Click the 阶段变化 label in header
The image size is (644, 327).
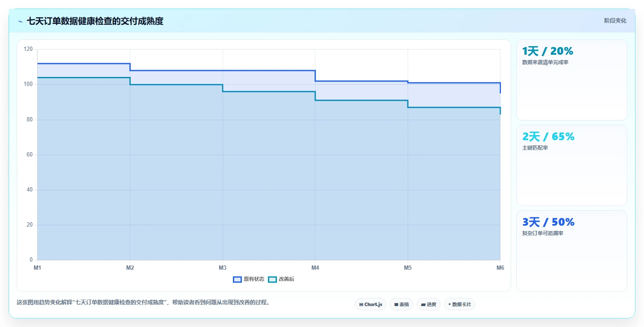(x=615, y=21)
